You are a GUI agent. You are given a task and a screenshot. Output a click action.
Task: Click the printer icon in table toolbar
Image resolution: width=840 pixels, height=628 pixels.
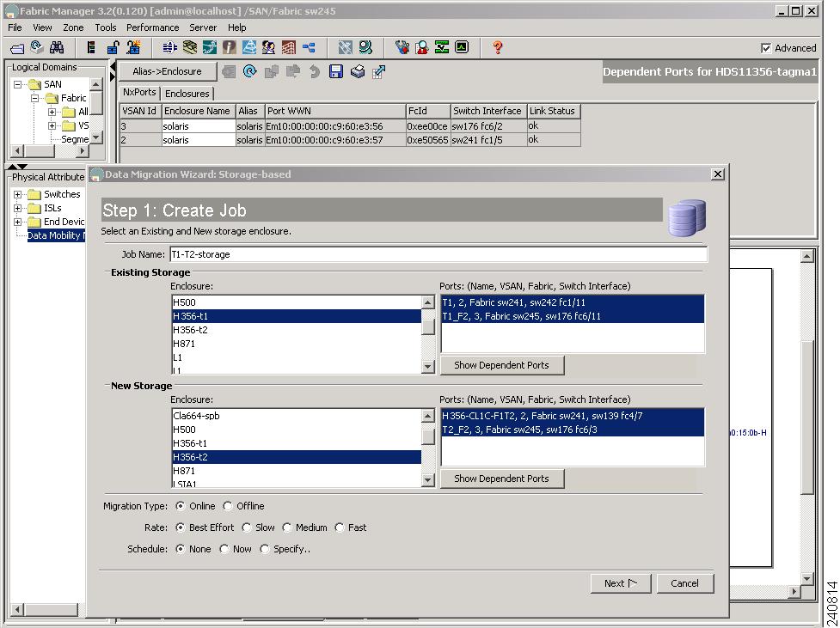[x=358, y=71]
